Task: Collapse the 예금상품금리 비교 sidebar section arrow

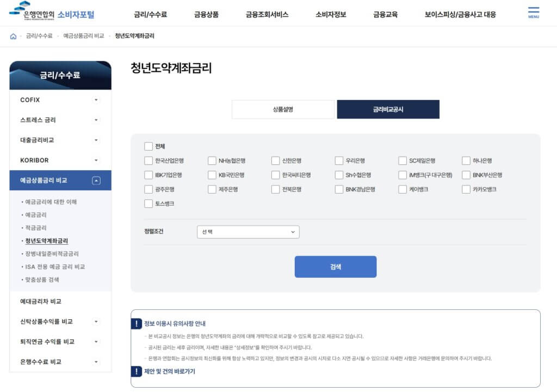Action: [96, 180]
